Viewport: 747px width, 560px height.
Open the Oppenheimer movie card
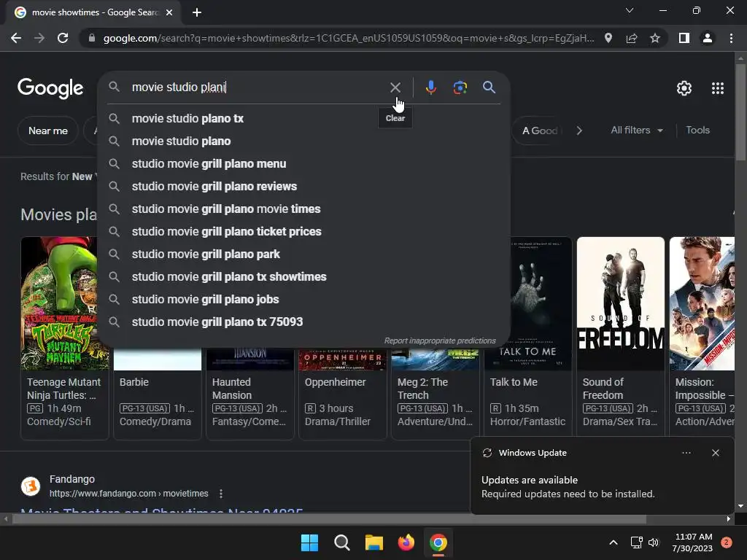(x=343, y=394)
